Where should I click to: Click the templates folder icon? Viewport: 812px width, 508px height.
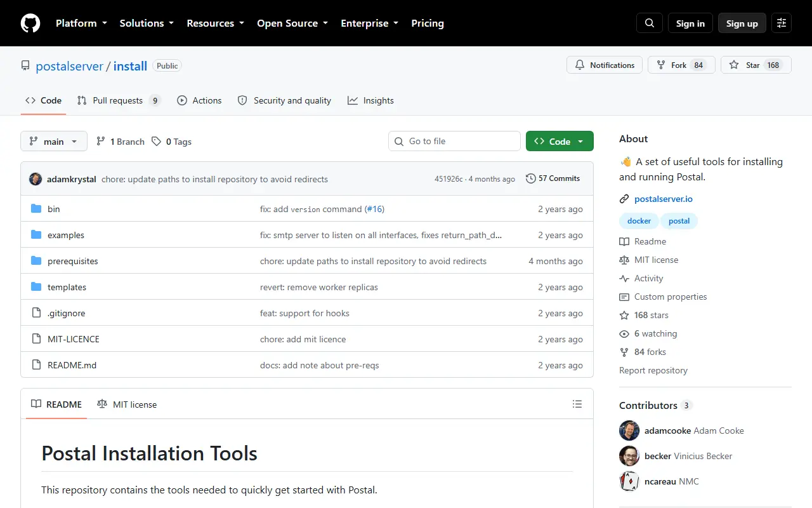pos(36,287)
